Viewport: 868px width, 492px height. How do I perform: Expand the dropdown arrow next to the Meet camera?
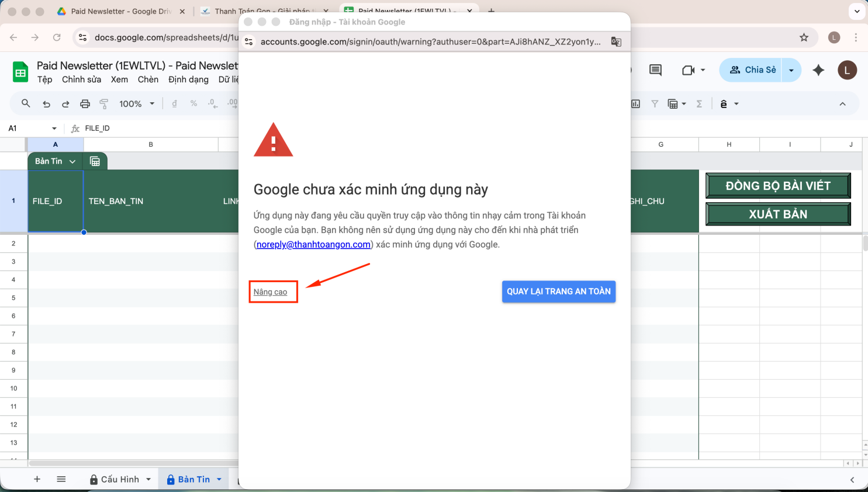click(x=703, y=70)
